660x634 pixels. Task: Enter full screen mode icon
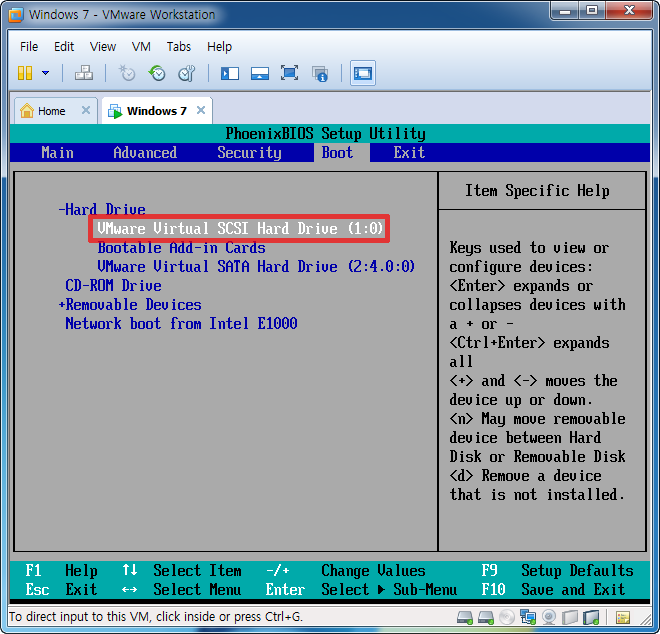(290, 73)
